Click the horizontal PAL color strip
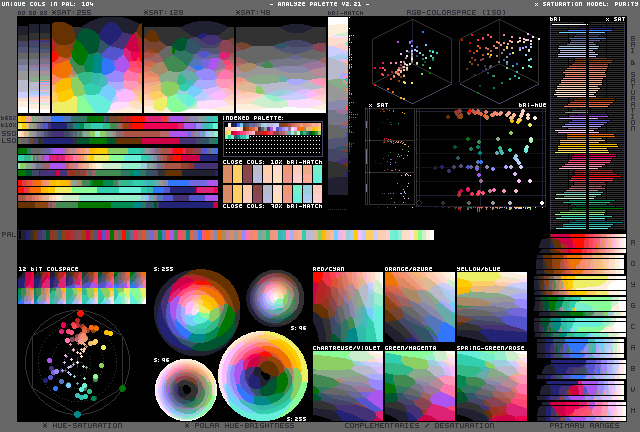The width and height of the screenshot is (640, 432). [x=226, y=235]
